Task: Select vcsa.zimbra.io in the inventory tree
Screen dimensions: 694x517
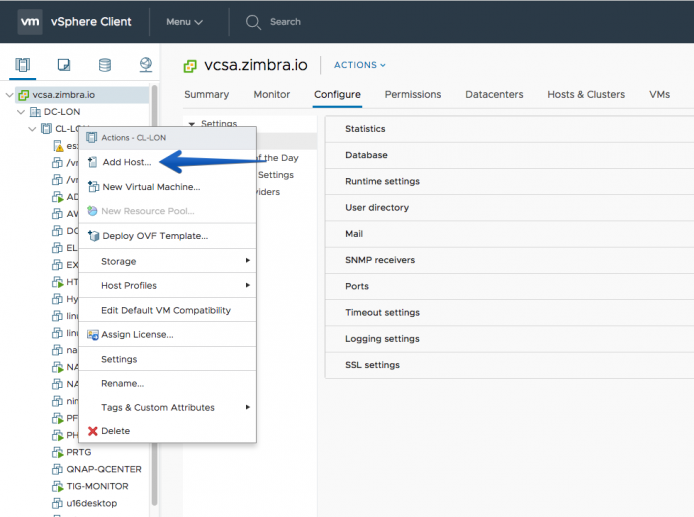Action: pyautogui.click(x=63, y=95)
